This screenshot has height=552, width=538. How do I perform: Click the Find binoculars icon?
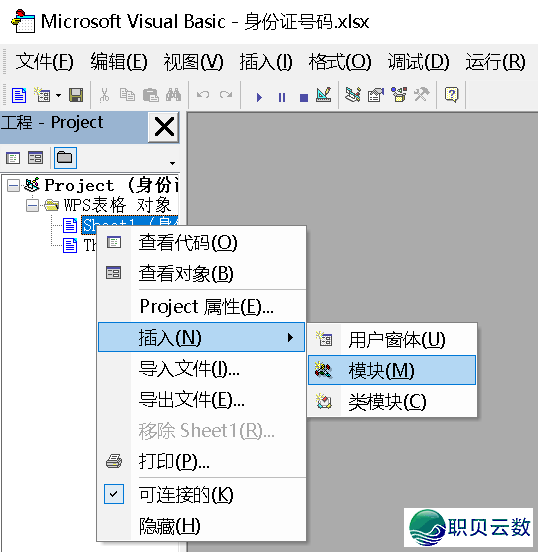(174, 95)
